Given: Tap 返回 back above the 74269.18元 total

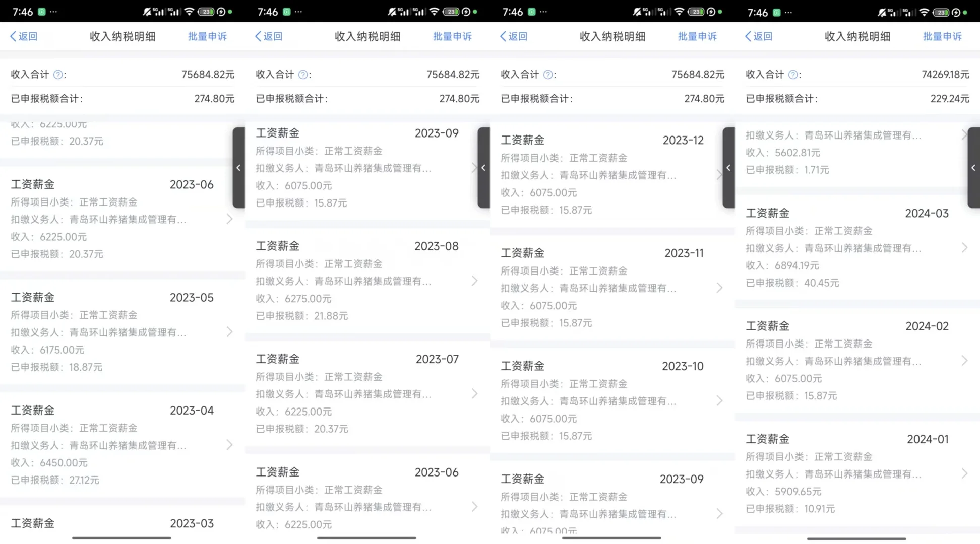Looking at the screenshot, I should click(759, 36).
